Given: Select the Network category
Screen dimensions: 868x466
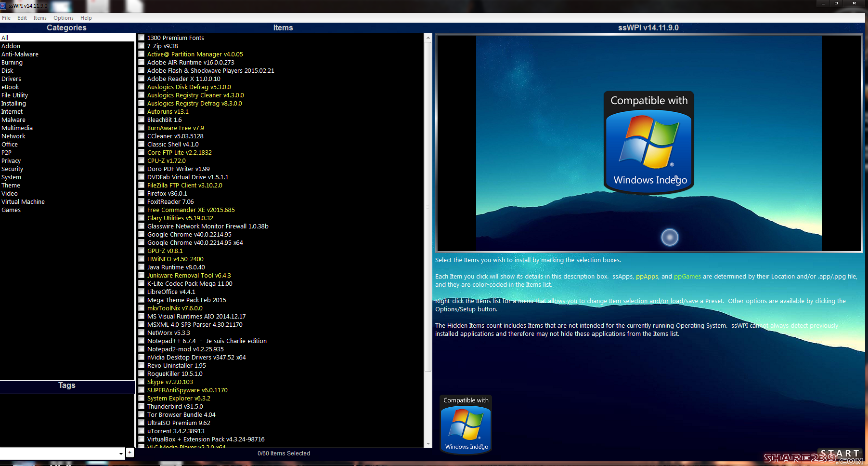Looking at the screenshot, I should pos(13,136).
